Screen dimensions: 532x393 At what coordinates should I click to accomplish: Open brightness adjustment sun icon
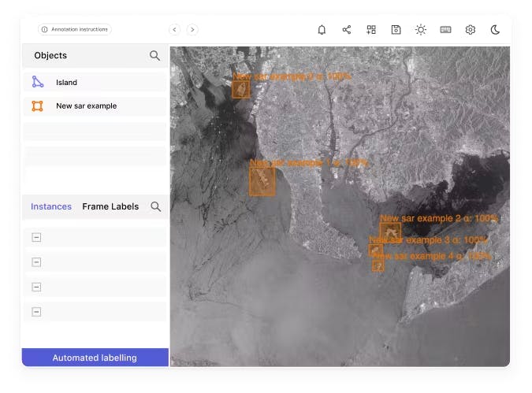pos(421,30)
